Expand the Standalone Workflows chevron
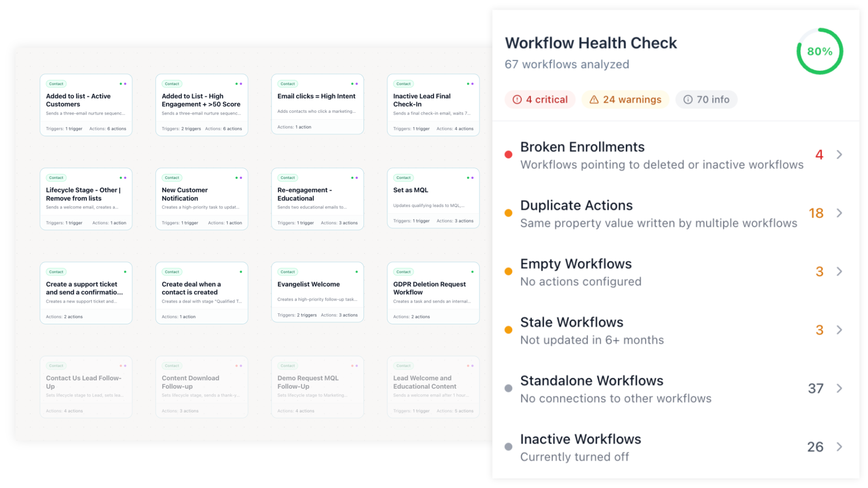 [x=839, y=388]
